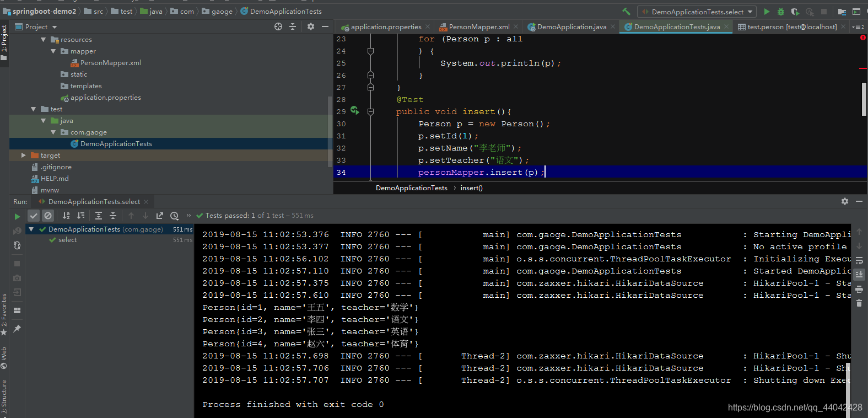Open the Project Structure dialog icon
The width and height of the screenshot is (868, 418).
click(x=842, y=12)
